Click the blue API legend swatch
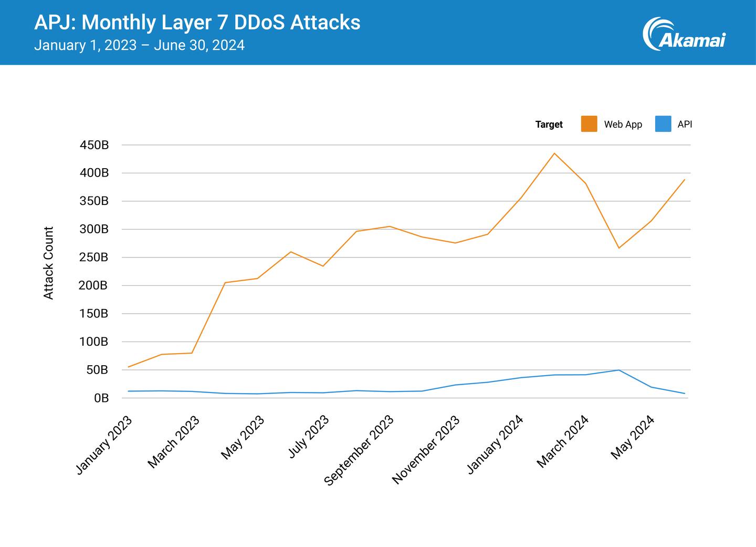This screenshot has width=756, height=547. coord(663,124)
